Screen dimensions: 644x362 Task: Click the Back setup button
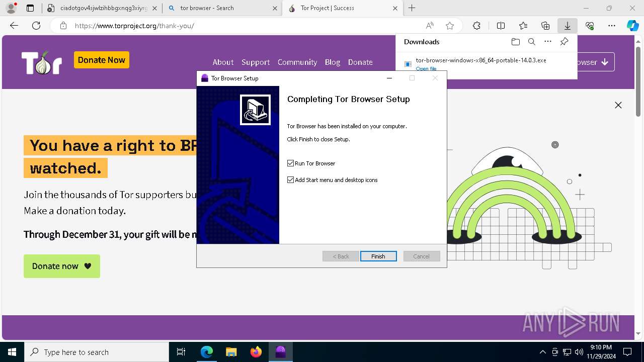pyautogui.click(x=341, y=256)
